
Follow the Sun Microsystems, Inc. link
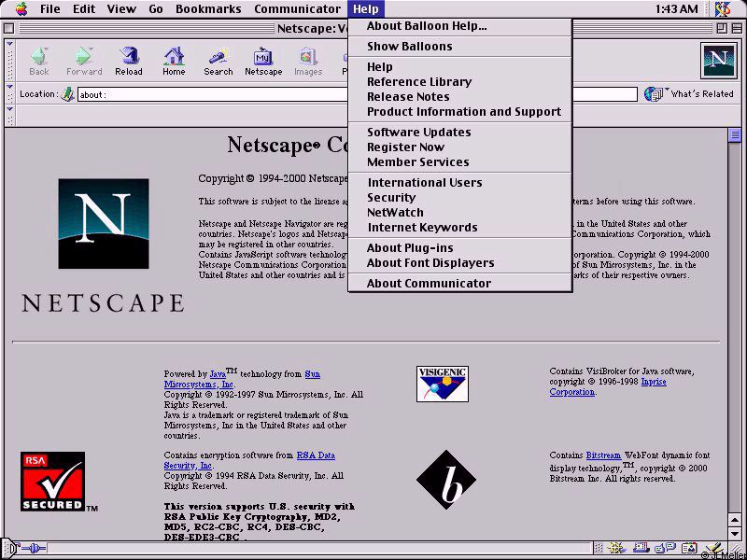coord(199,385)
